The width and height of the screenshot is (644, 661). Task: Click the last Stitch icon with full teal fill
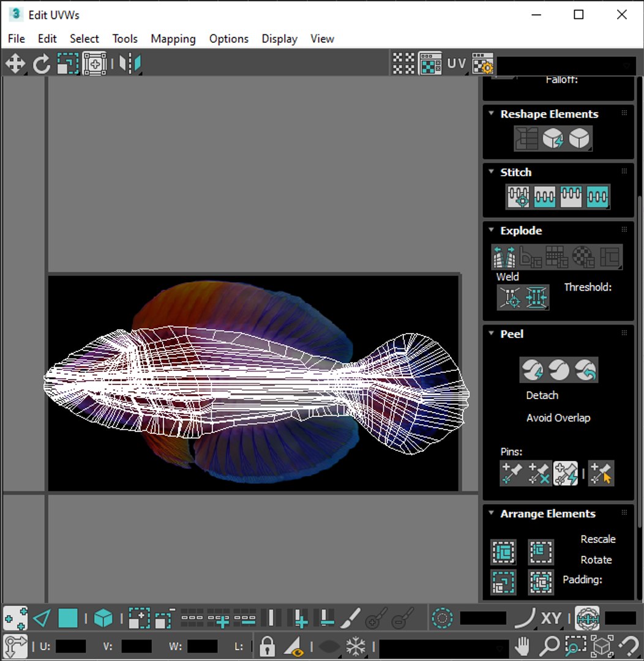597,196
